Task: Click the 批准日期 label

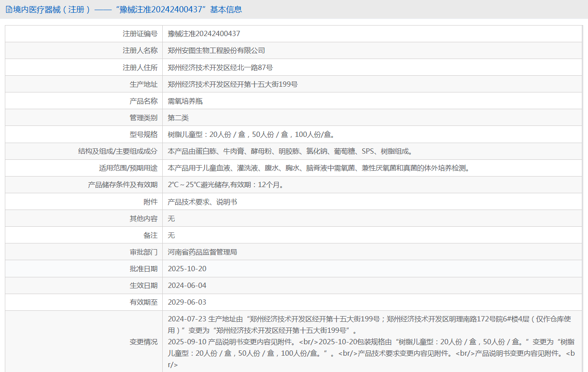Action: click(x=143, y=269)
